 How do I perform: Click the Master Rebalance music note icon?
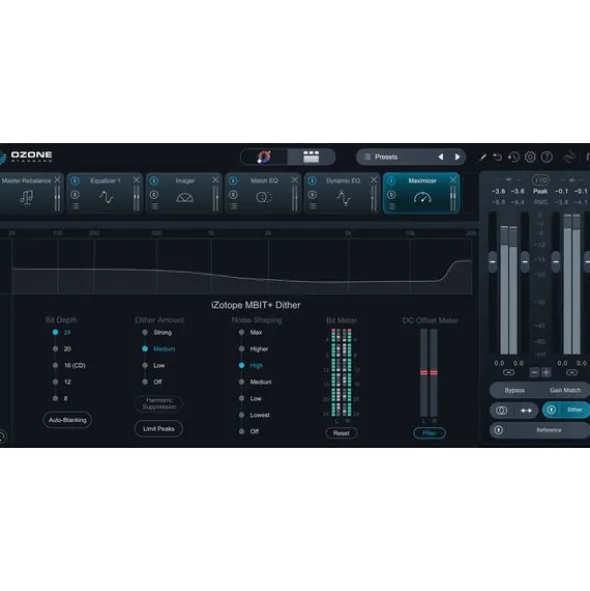click(26, 197)
